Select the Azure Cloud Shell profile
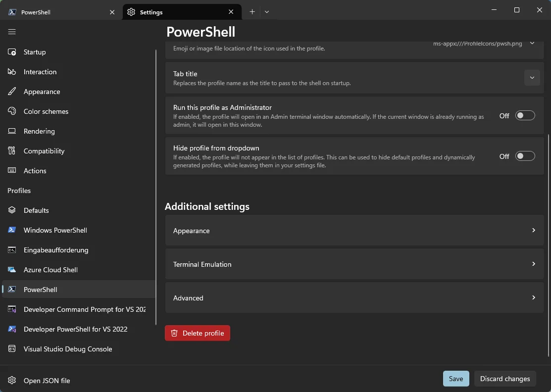This screenshot has width=551, height=392. (x=50, y=270)
